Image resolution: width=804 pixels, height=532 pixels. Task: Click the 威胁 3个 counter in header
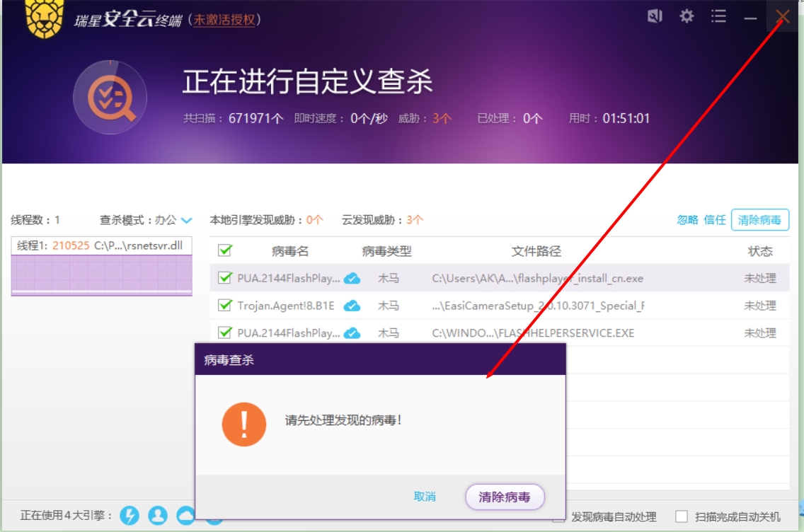pos(425,118)
